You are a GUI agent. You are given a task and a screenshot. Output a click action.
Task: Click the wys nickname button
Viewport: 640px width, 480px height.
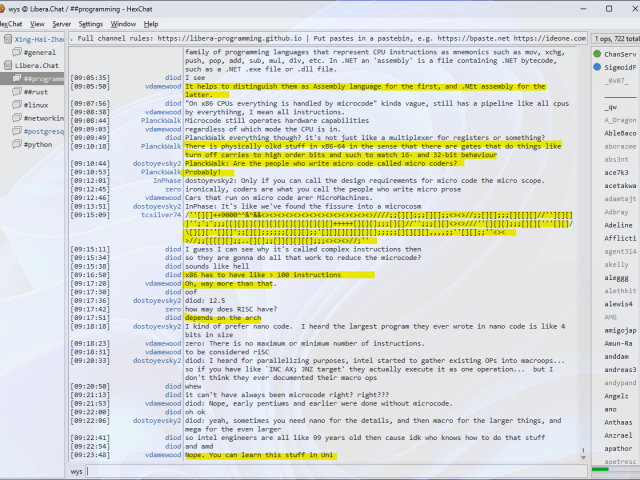click(77, 470)
